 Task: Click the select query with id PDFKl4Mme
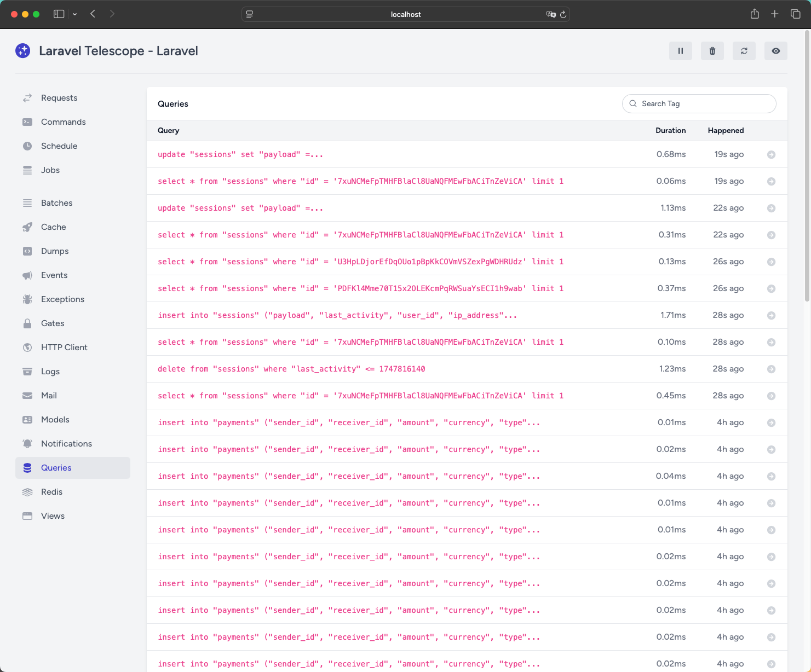point(361,289)
